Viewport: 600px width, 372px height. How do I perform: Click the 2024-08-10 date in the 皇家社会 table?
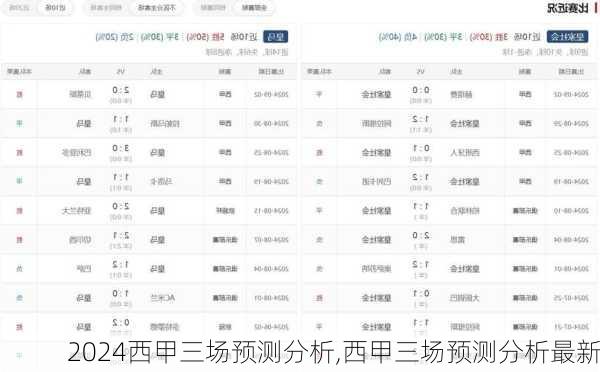(571, 210)
